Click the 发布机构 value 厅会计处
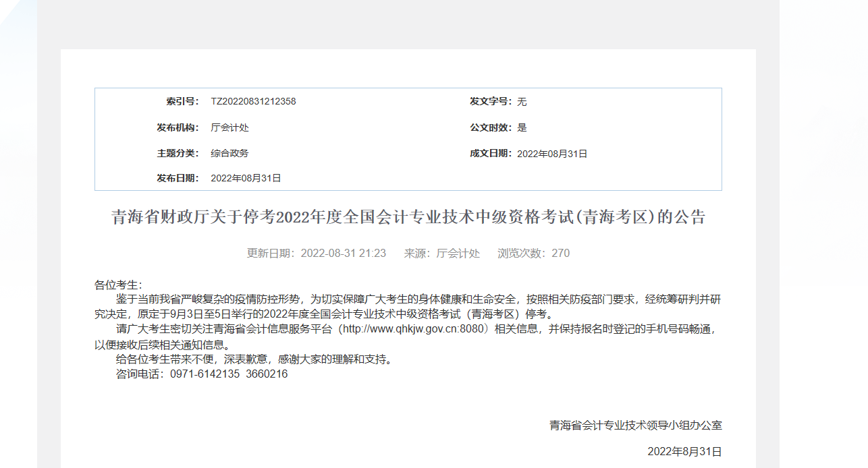 pyautogui.click(x=229, y=127)
